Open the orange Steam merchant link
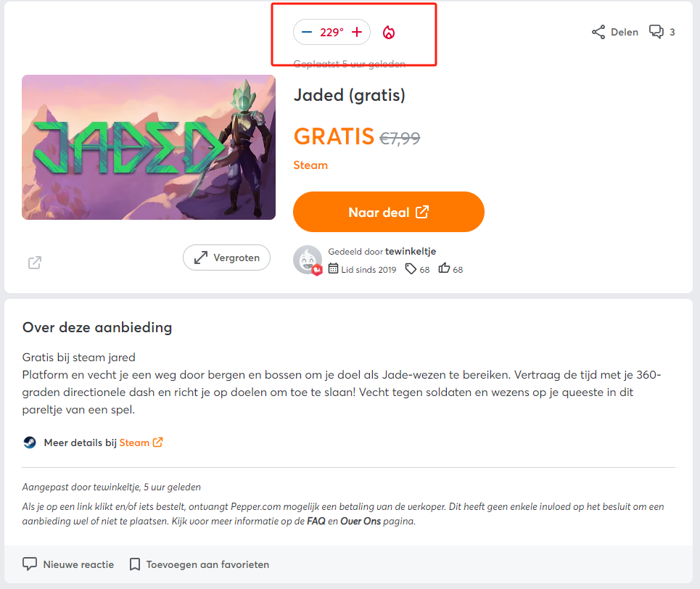This screenshot has height=589, width=700. tap(310, 165)
